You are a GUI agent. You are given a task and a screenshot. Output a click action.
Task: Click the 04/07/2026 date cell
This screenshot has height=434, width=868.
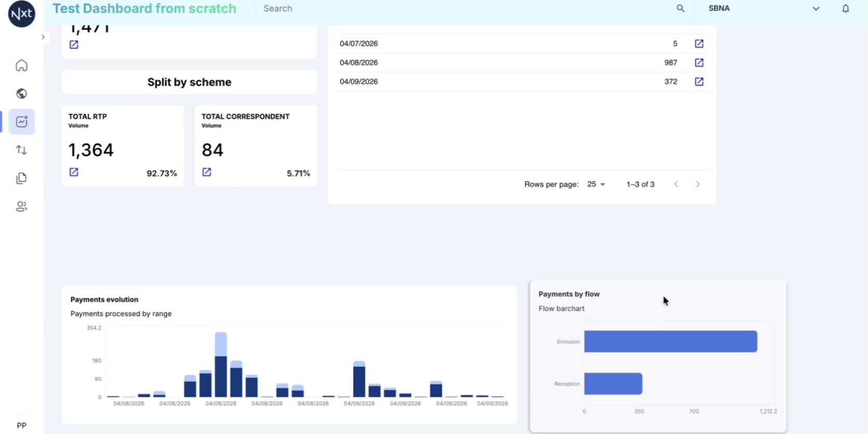click(x=359, y=44)
